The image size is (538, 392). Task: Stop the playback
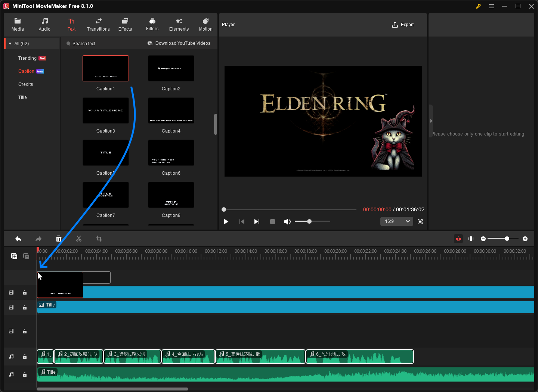coord(272,222)
